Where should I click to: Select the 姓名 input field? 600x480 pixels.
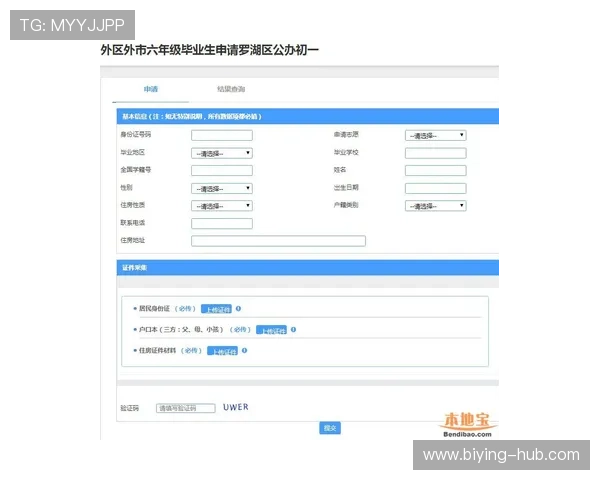pyautogui.click(x=435, y=170)
